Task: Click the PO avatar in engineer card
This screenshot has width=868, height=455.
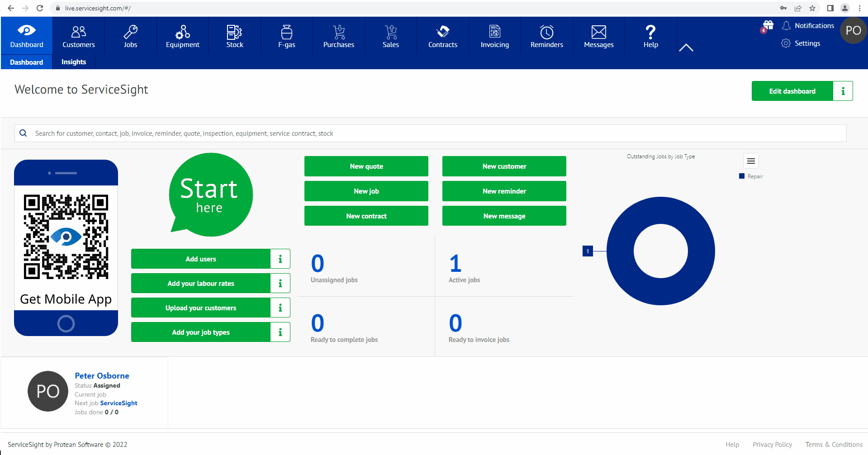Action: [x=48, y=391]
